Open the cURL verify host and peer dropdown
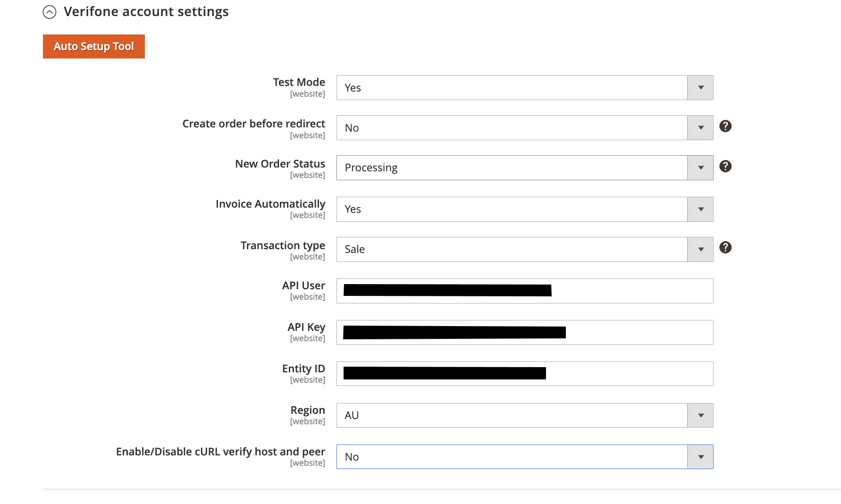Viewport: 841px width, 504px height. pyautogui.click(x=524, y=457)
